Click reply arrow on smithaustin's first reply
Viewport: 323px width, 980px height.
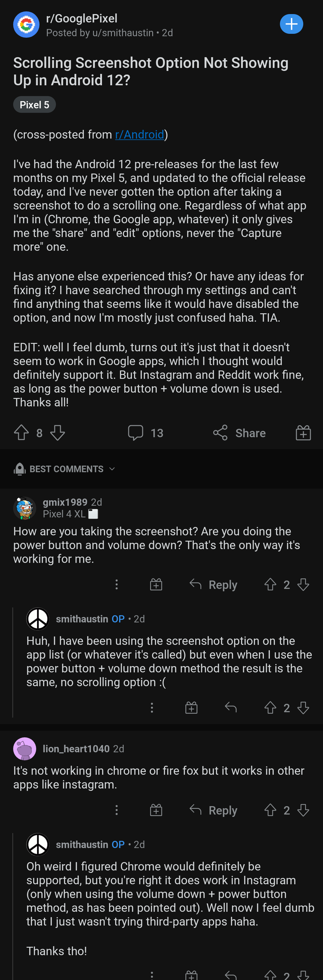(231, 708)
